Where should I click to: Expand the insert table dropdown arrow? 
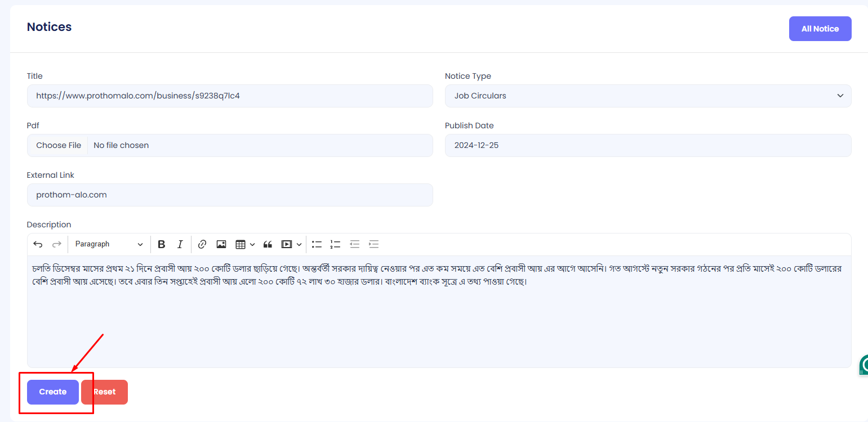tap(252, 244)
